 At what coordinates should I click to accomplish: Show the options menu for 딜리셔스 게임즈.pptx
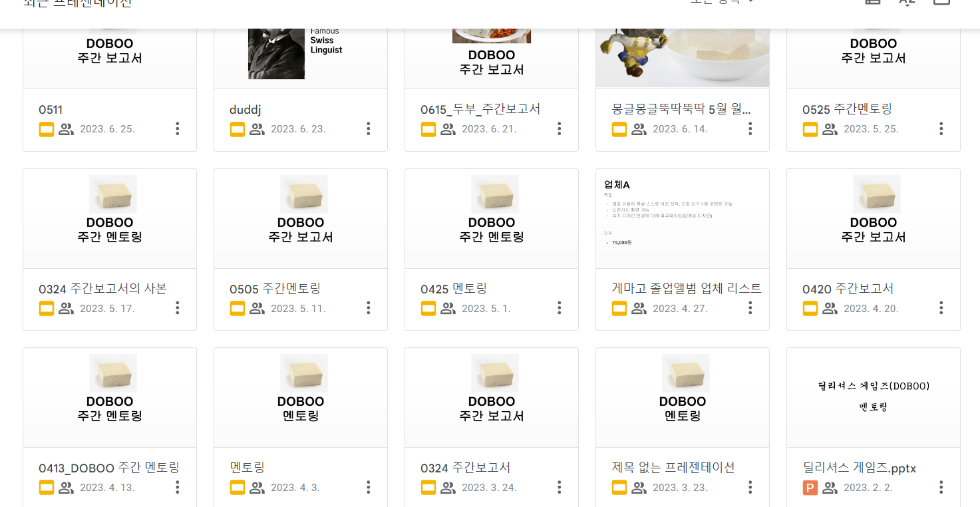[941, 488]
